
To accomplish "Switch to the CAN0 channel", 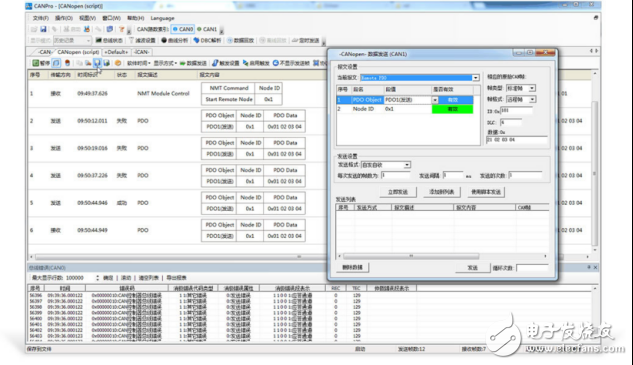I will [183, 29].
